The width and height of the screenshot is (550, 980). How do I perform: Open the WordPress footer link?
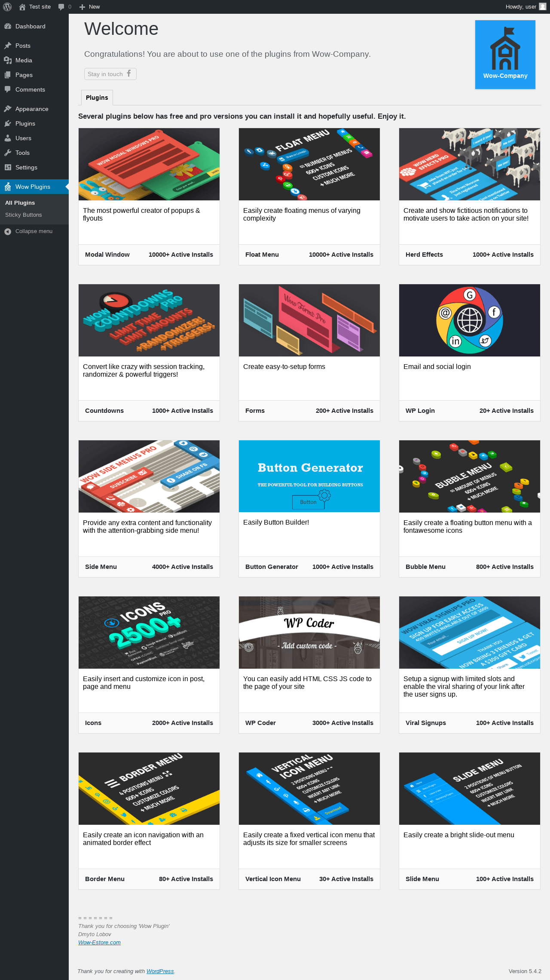[x=160, y=971]
